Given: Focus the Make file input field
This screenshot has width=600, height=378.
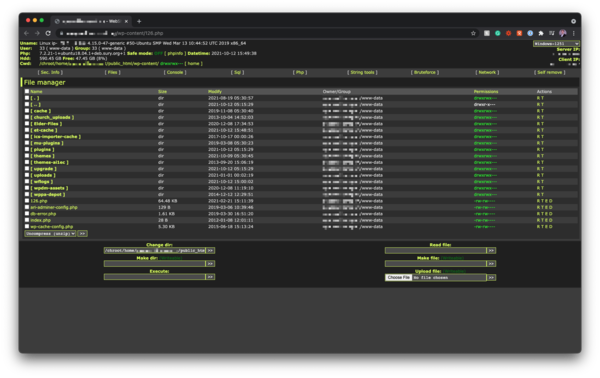Looking at the screenshot, I should coord(435,264).
